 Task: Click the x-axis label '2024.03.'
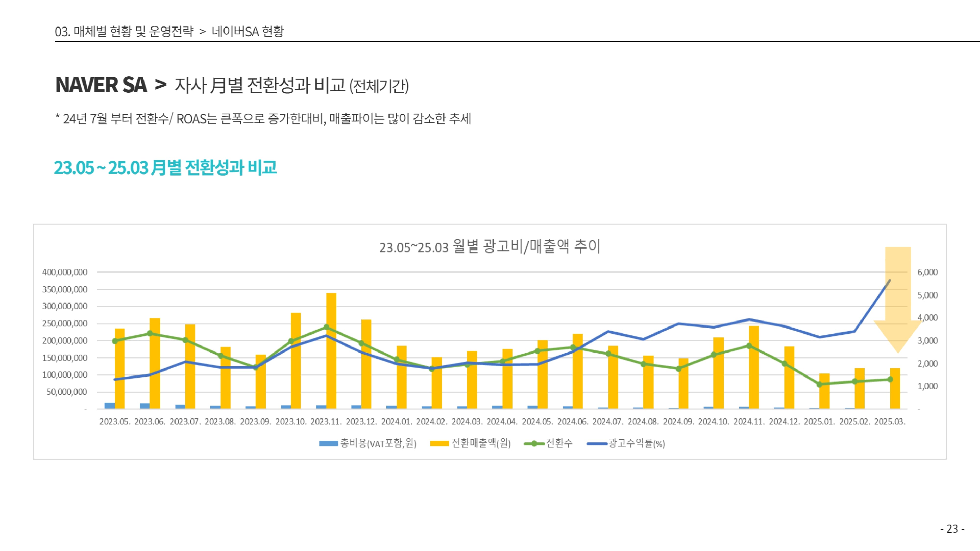pyautogui.click(x=467, y=422)
